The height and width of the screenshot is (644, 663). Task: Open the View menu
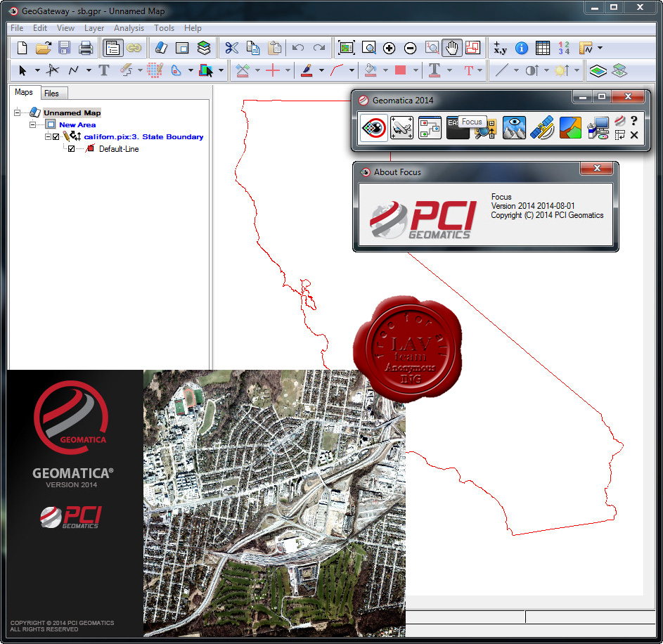(x=65, y=28)
